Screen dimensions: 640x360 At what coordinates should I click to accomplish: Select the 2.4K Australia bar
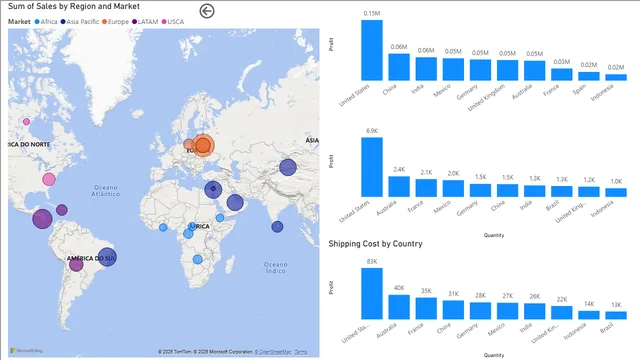[x=399, y=187]
